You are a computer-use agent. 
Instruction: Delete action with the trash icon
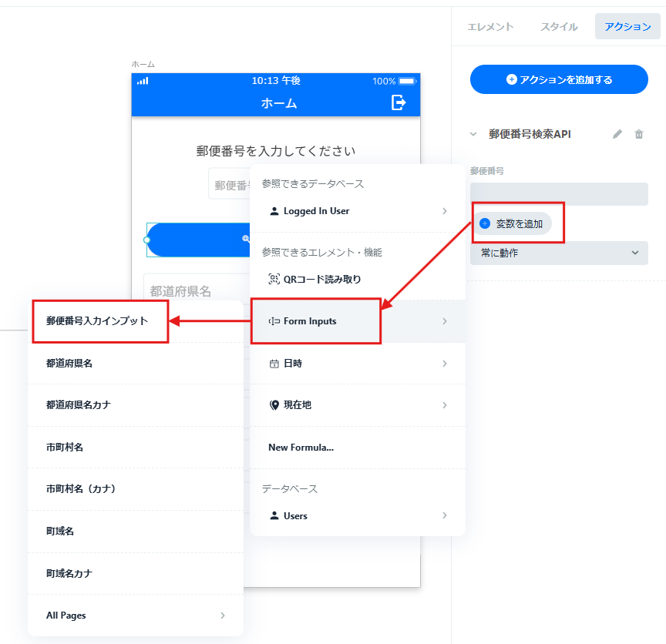click(639, 134)
